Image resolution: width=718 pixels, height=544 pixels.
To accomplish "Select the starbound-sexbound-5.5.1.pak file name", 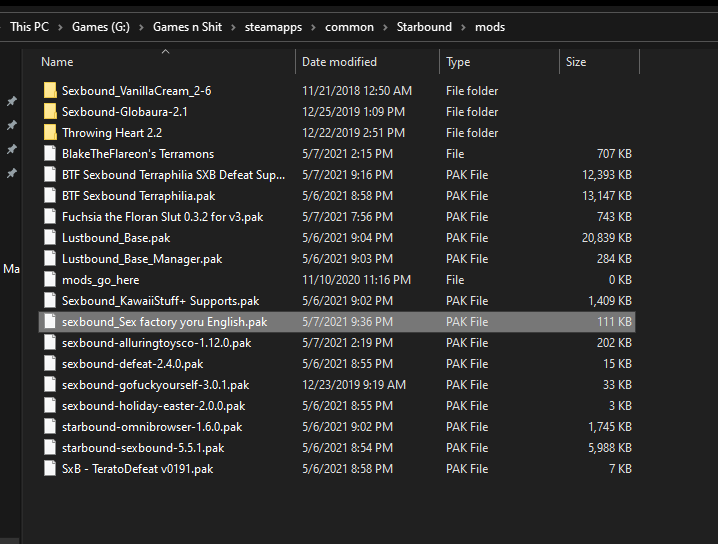I will pos(143,448).
